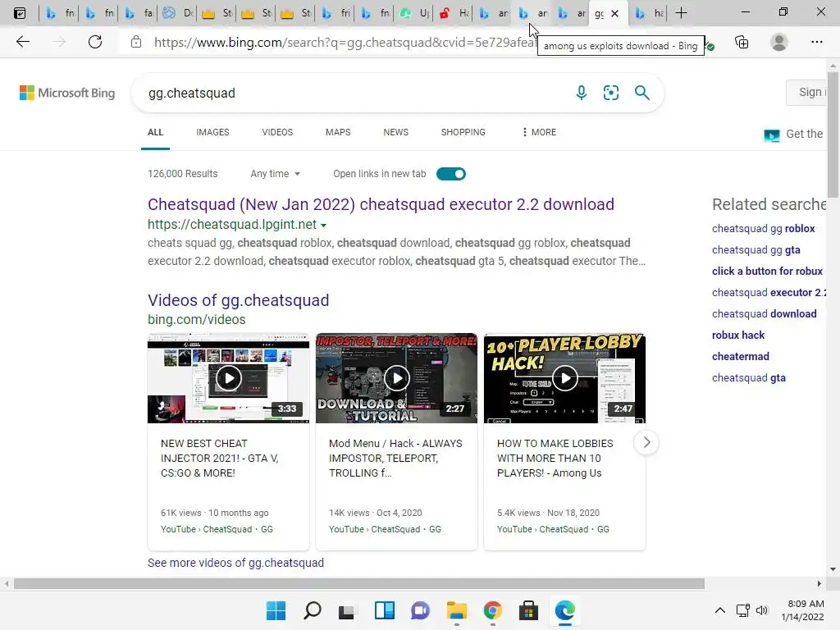This screenshot has width=840, height=630.
Task: Open taskbar Search
Action: point(313,610)
